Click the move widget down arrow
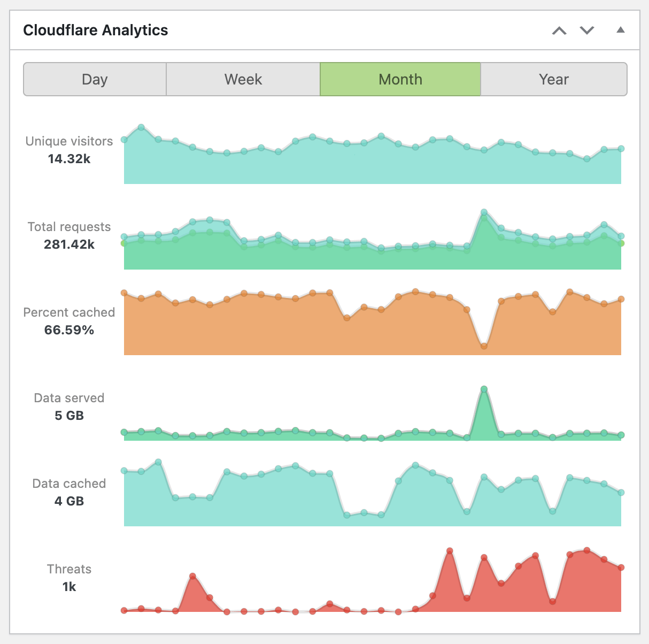 (x=587, y=30)
